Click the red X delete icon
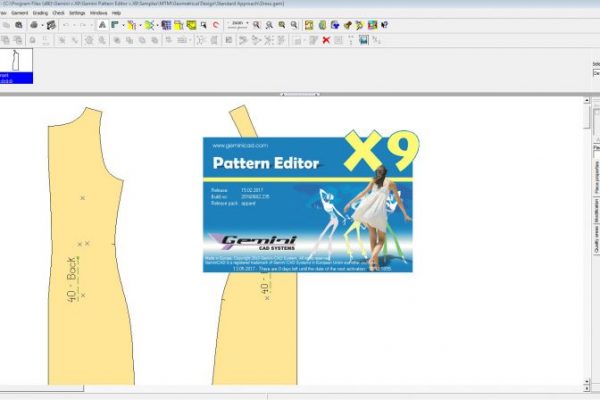Screen dimensions: 600x400 point(327,39)
